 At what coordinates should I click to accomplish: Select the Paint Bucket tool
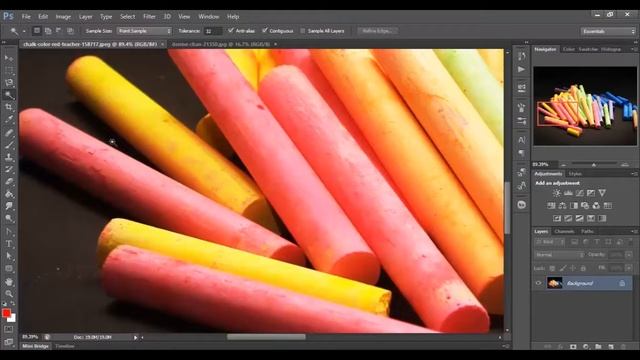9,194
